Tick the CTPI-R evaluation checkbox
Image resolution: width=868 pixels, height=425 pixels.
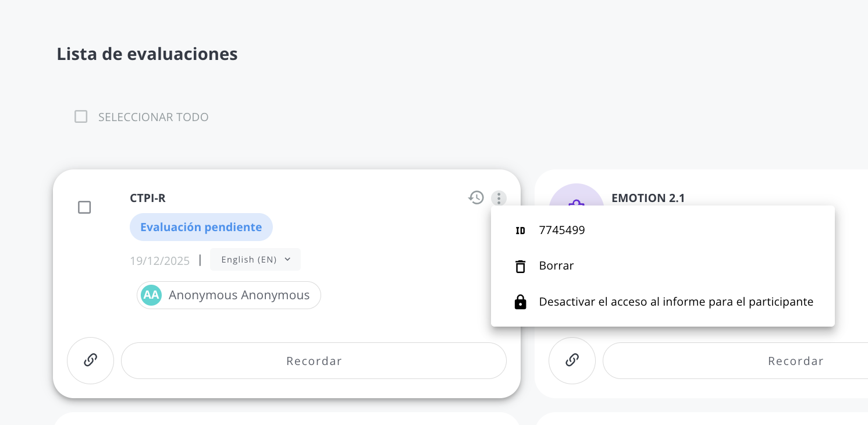[84, 207]
